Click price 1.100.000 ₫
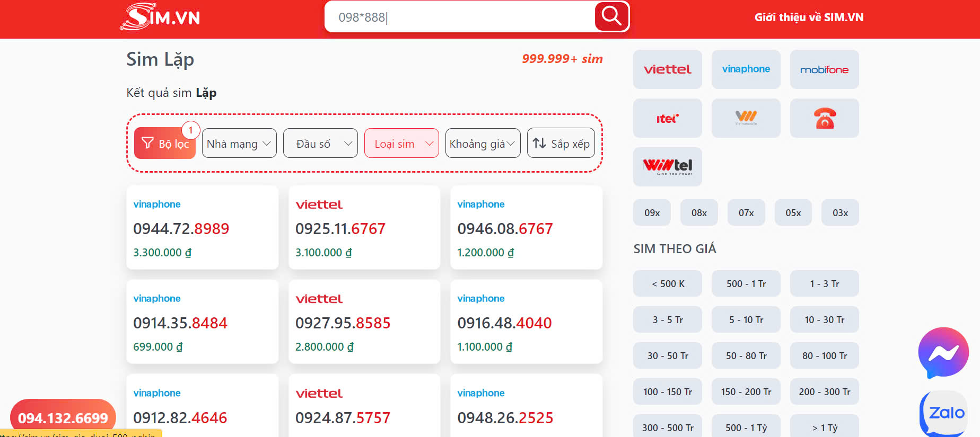 point(485,346)
